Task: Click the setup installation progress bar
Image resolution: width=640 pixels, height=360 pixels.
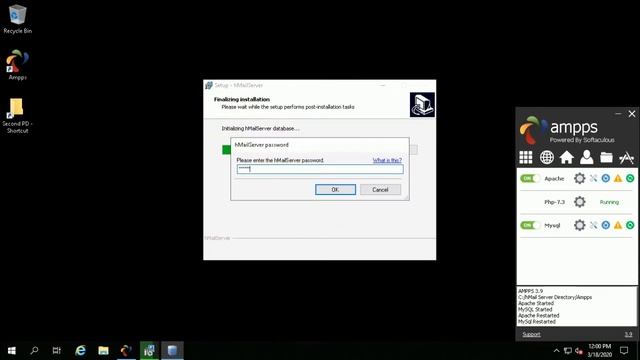Action: [320, 150]
